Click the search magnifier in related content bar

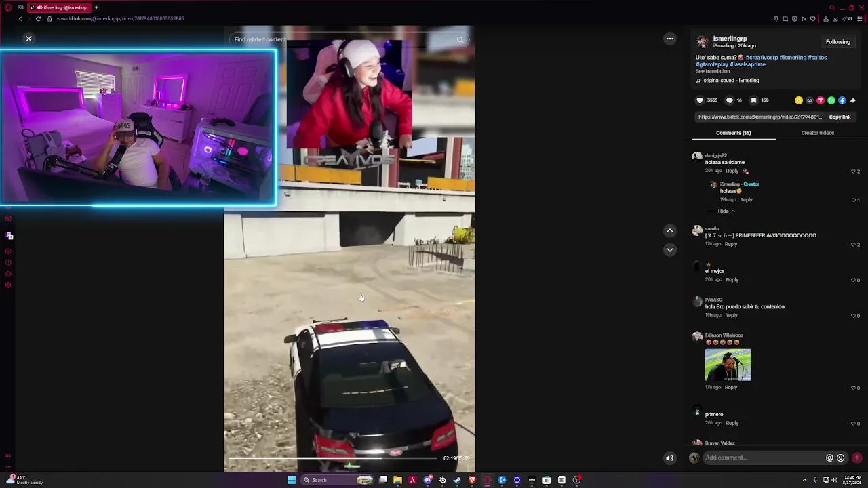pos(460,39)
